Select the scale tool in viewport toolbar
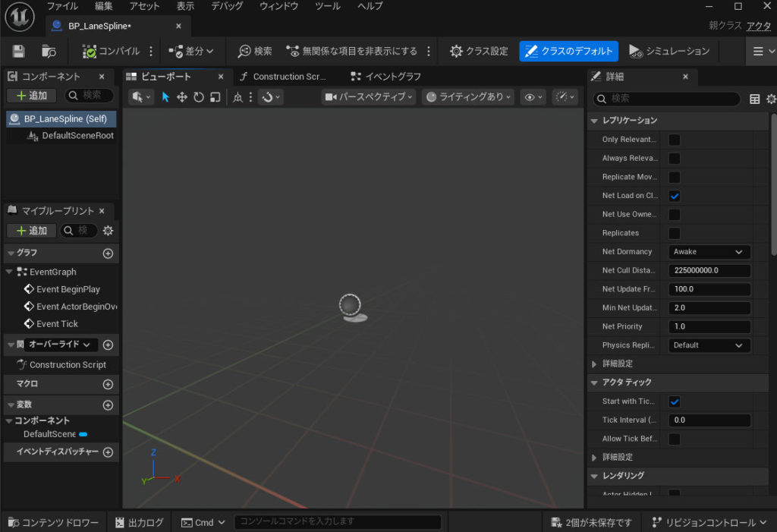Viewport: 777px width, 532px height. pos(215,97)
